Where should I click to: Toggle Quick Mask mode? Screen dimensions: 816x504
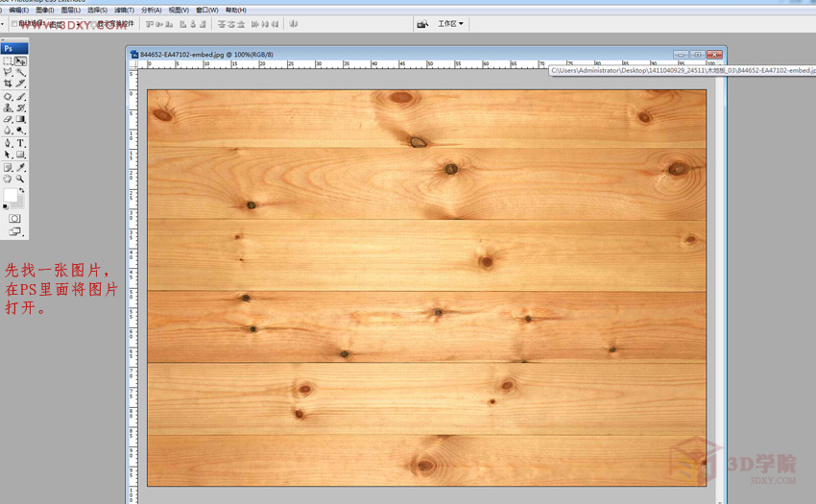[14, 219]
